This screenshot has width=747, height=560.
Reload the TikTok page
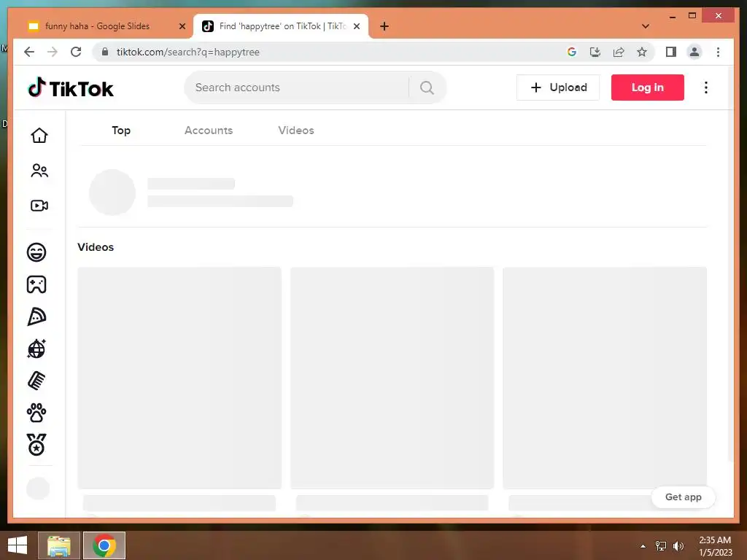coord(76,52)
